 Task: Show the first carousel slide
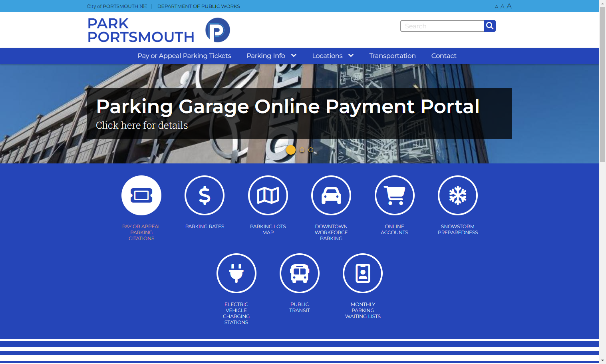tap(291, 150)
